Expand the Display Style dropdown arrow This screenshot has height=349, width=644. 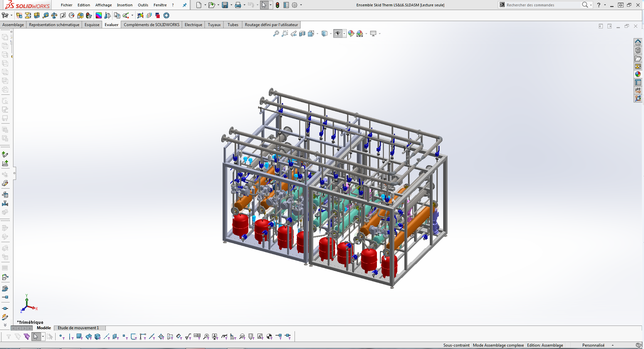click(331, 33)
